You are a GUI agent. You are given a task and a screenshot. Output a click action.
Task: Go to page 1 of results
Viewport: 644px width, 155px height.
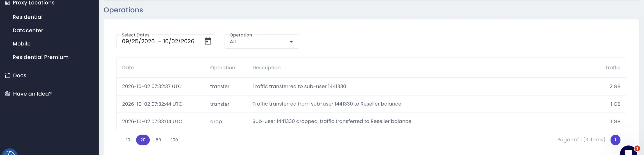(615, 140)
